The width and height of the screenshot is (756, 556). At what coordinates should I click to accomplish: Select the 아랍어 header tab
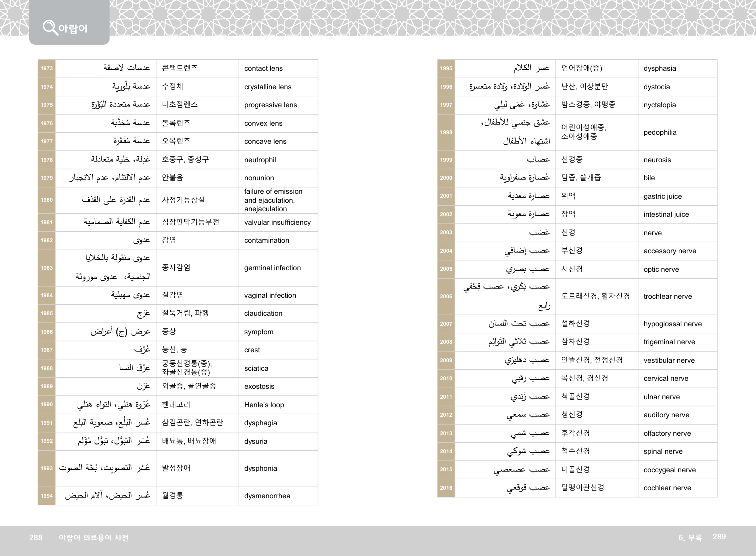click(x=69, y=23)
